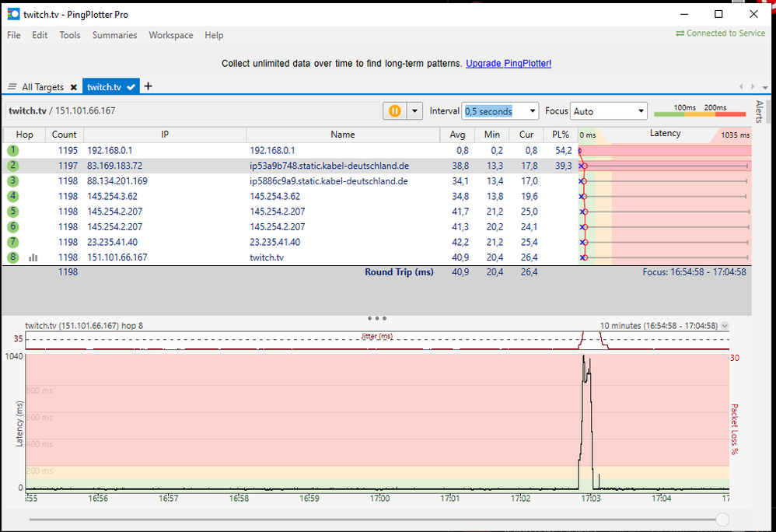Image resolution: width=776 pixels, height=532 pixels.
Task: Click hop 4 green circle icon
Action: [x=12, y=197]
